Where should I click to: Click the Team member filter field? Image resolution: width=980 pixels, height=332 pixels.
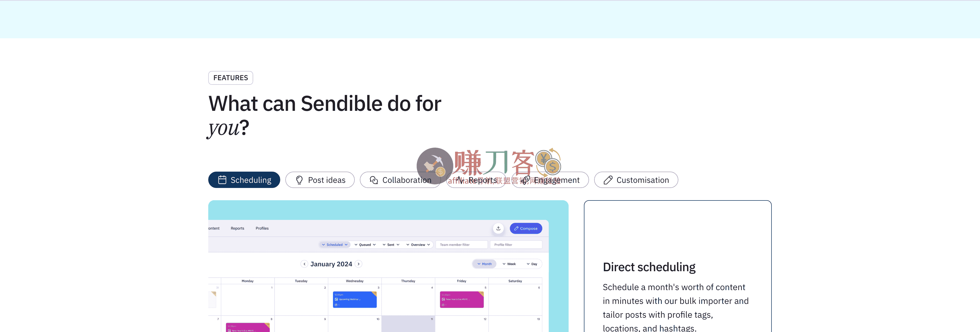pyautogui.click(x=461, y=245)
